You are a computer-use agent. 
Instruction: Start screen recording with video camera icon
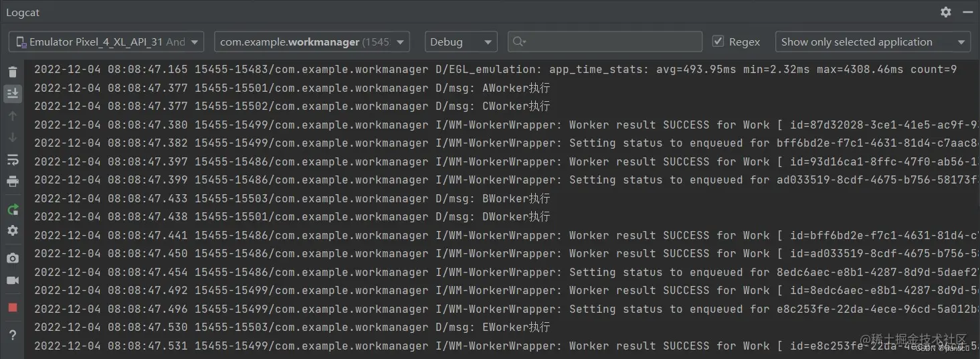click(x=12, y=280)
